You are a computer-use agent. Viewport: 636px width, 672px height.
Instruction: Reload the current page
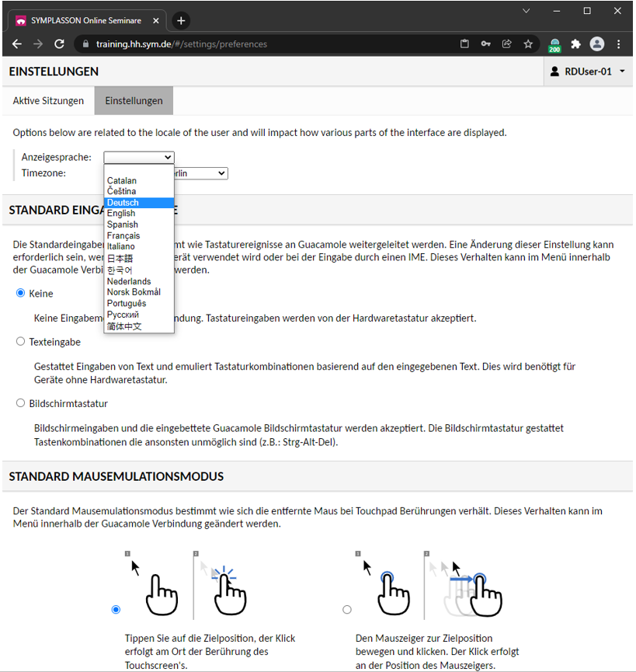59,44
